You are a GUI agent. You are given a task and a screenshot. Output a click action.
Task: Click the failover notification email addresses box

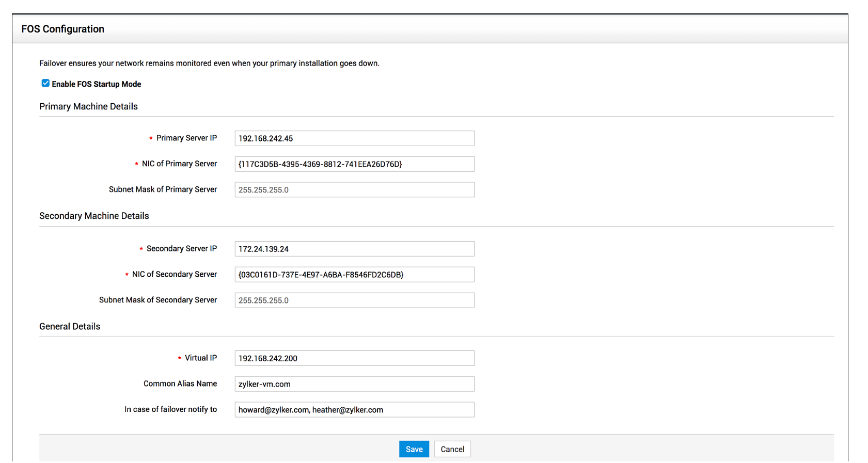[x=354, y=410]
